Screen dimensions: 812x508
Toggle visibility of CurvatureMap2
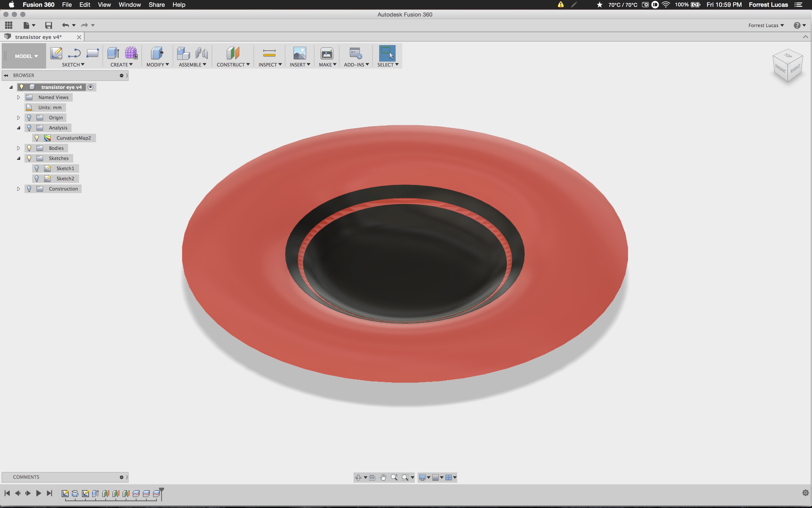(x=37, y=138)
